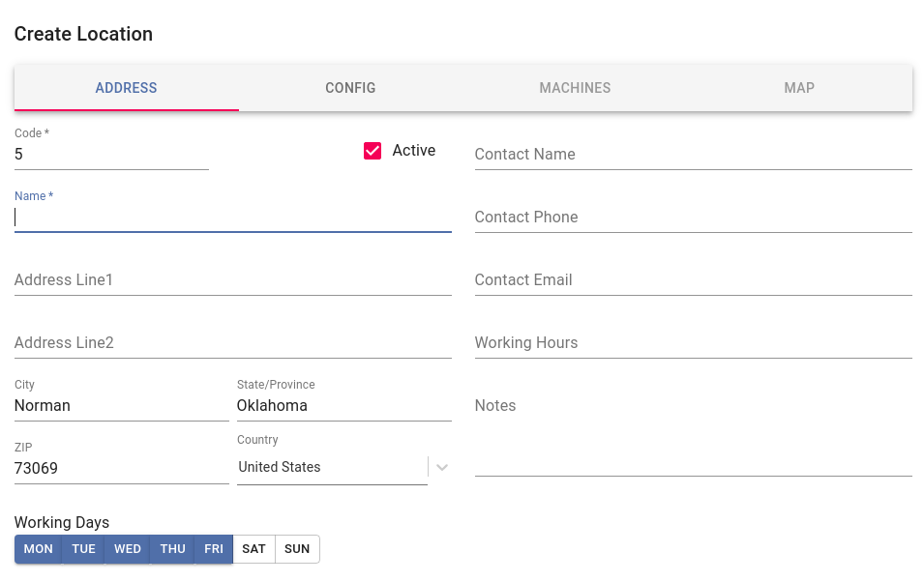Click the Code input field
Viewport: 924px width, 582px height.
point(111,154)
